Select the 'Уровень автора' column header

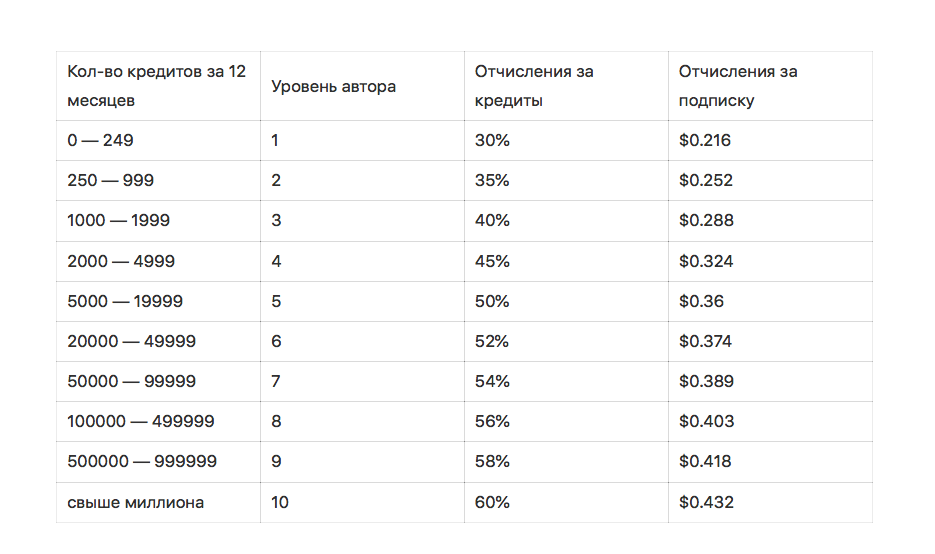click(x=362, y=86)
